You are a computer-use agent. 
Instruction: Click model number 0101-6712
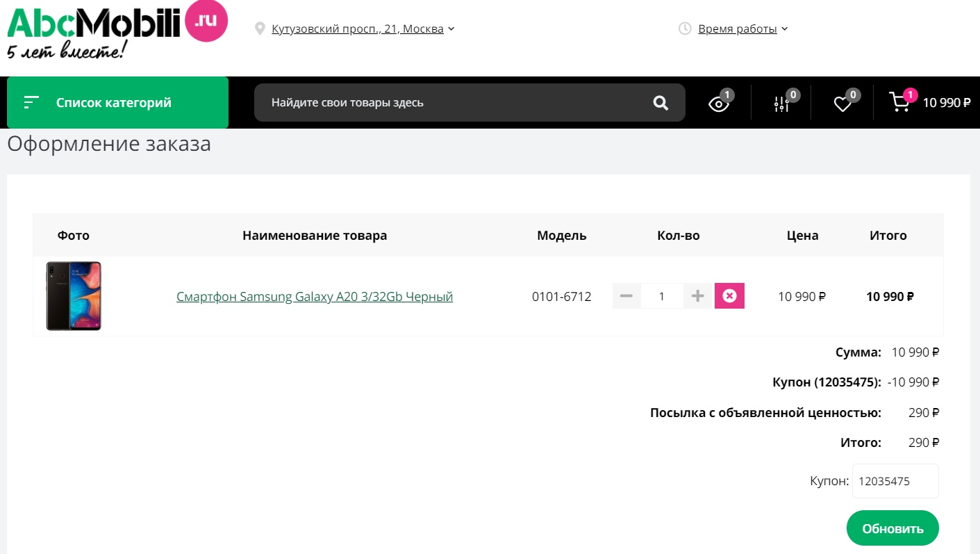(x=562, y=297)
